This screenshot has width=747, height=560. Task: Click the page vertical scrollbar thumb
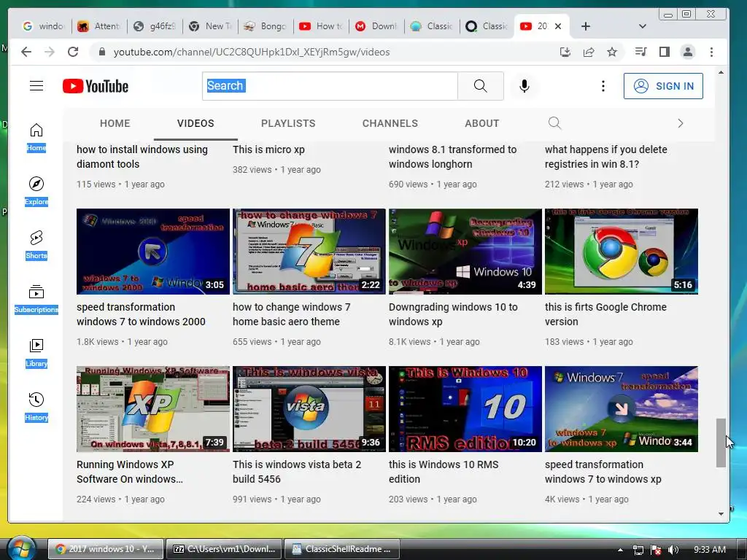point(721,443)
